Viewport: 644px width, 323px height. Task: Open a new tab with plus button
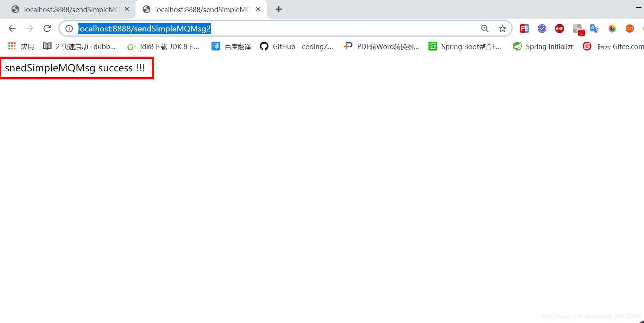pyautogui.click(x=279, y=9)
